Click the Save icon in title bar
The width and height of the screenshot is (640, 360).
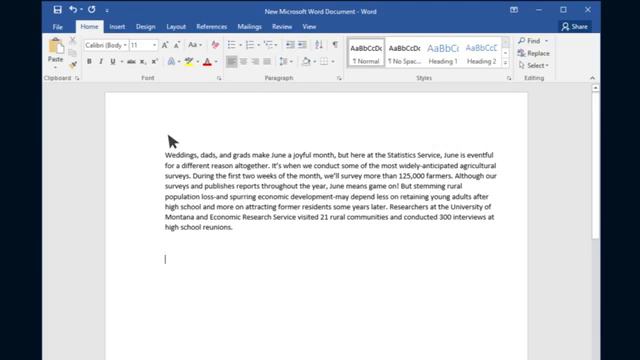(x=58, y=10)
